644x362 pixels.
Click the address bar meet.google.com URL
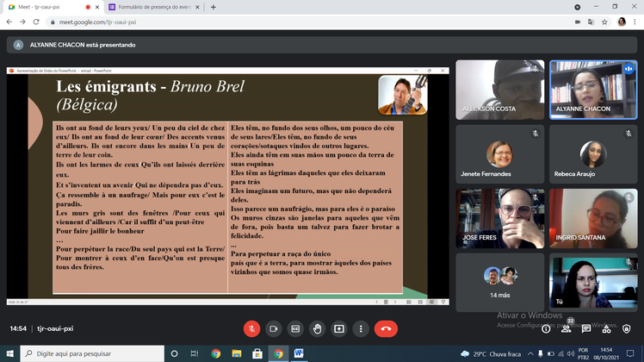tap(97, 22)
